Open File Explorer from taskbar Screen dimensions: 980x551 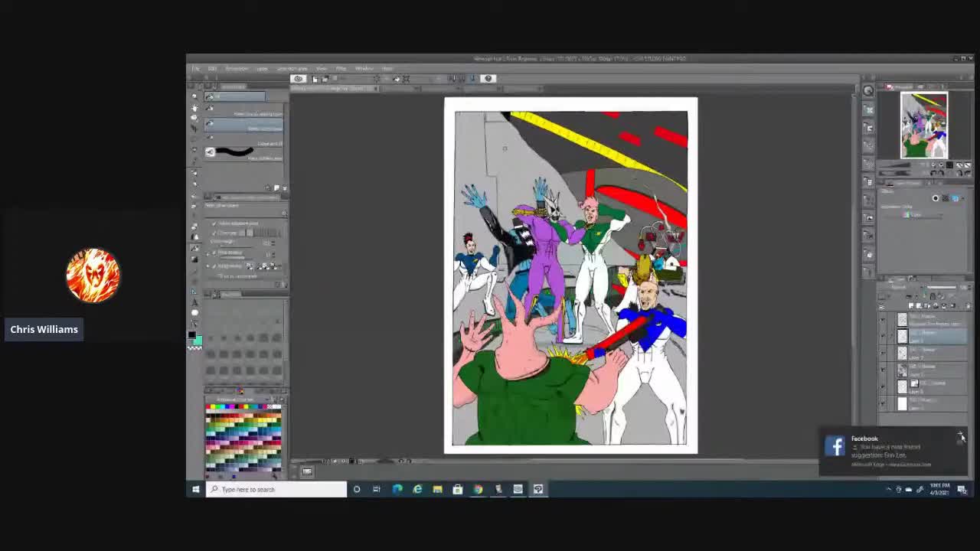[437, 489]
